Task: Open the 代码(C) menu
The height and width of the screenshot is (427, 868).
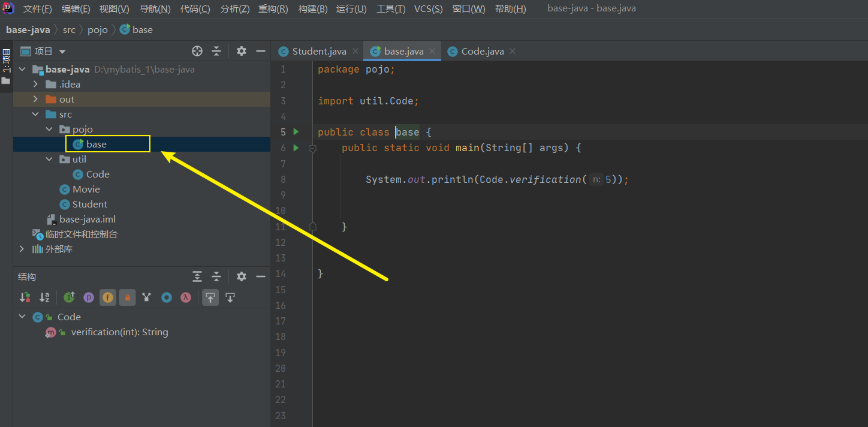Action: tap(195, 9)
